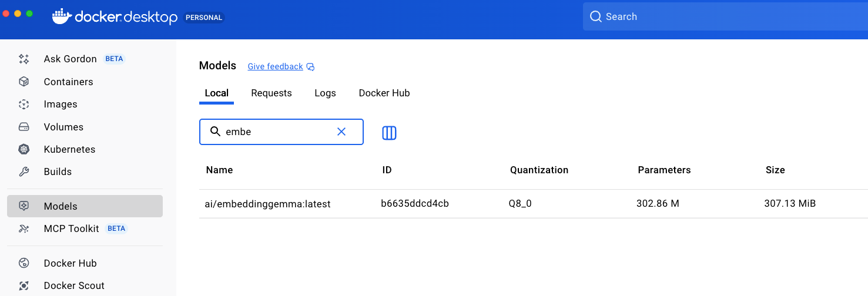The width and height of the screenshot is (868, 296).
Task: Click the Kubernetes wheel icon
Action: pos(24,149)
